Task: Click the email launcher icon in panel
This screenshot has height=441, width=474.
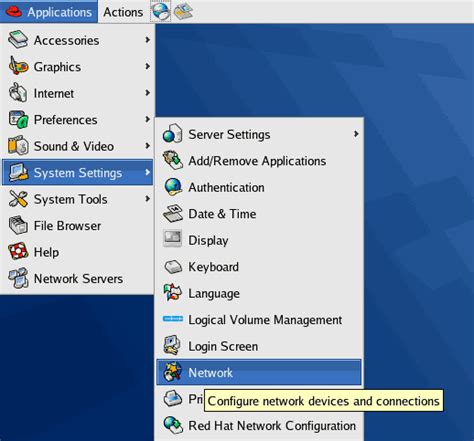Action: 183,11
